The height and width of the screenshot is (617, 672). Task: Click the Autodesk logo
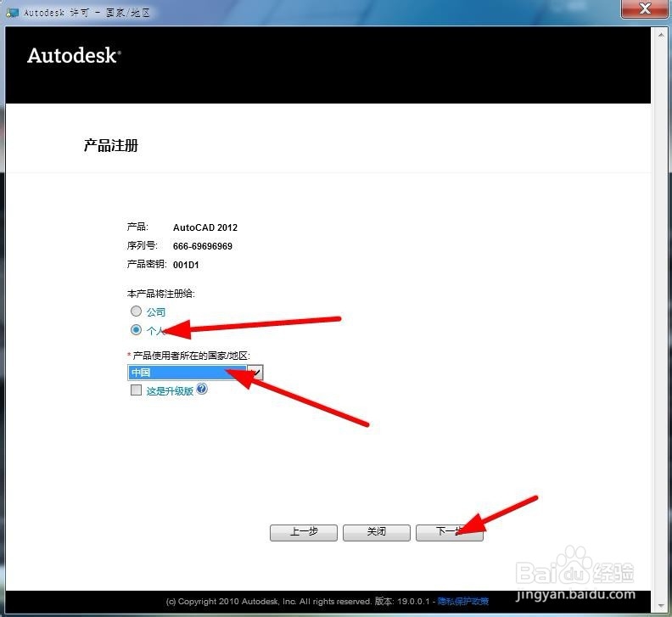74,56
